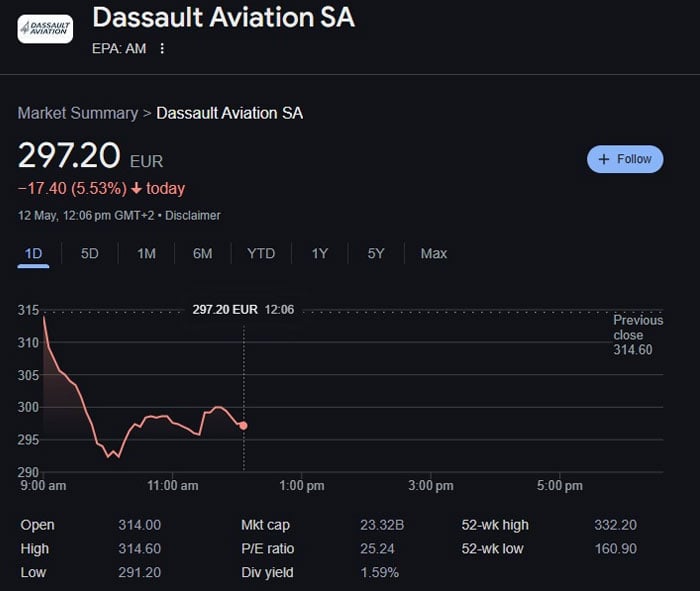Open the three-dot more options menu

162,48
